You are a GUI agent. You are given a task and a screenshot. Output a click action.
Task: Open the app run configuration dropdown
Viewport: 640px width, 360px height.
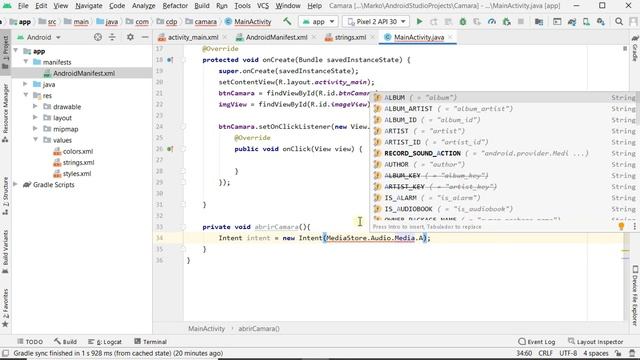click(x=318, y=22)
